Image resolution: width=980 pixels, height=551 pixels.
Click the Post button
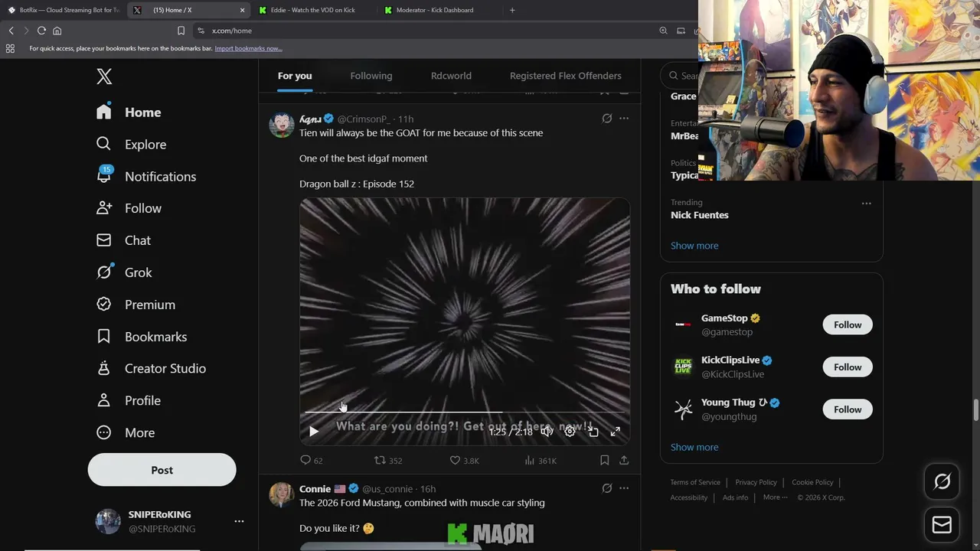tap(162, 470)
